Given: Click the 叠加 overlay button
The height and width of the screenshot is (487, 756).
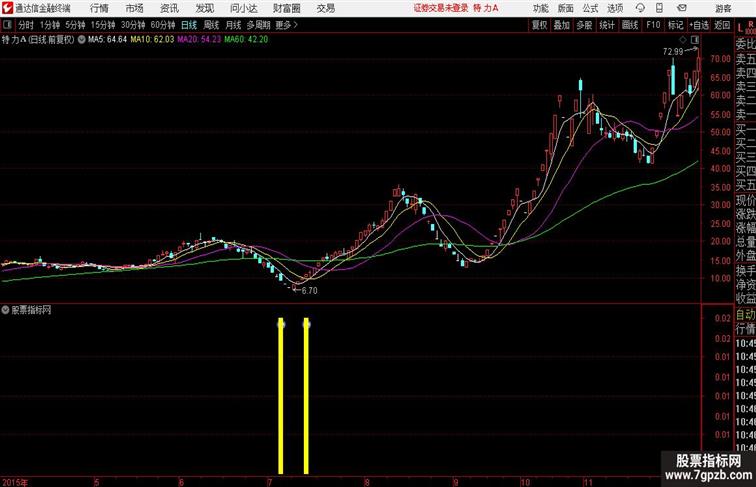Looking at the screenshot, I should (x=561, y=25).
